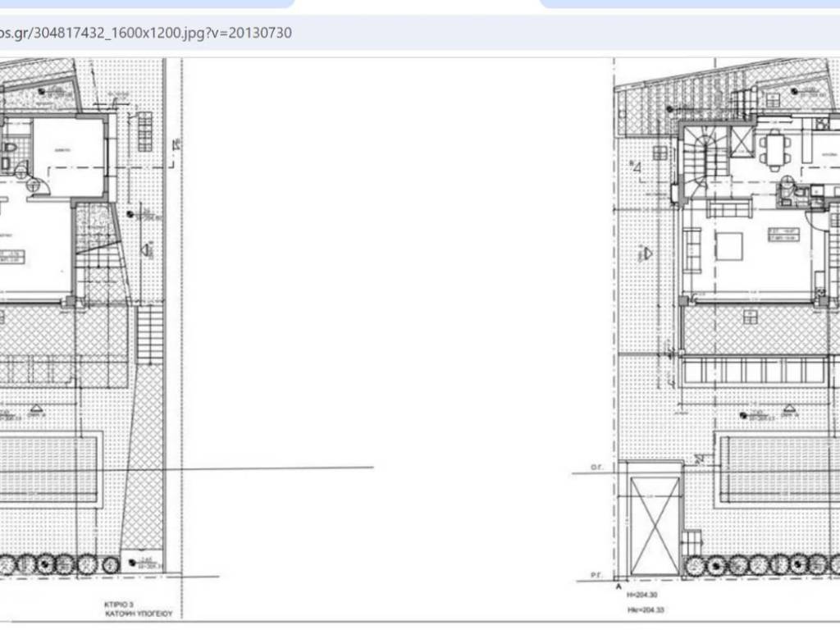This screenshot has height=630, width=840.
Task: Click the row of trees below the right plan
Action: click(x=763, y=565)
